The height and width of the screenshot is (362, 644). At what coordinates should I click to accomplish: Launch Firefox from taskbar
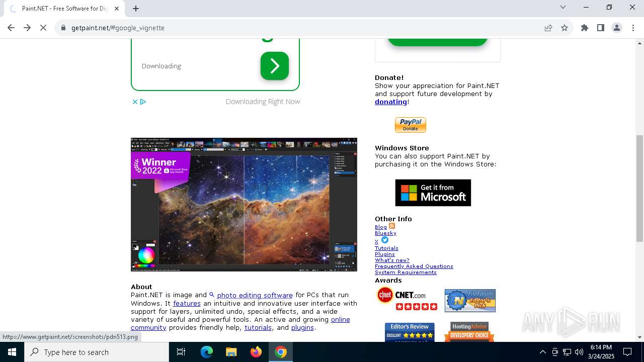[x=256, y=352]
